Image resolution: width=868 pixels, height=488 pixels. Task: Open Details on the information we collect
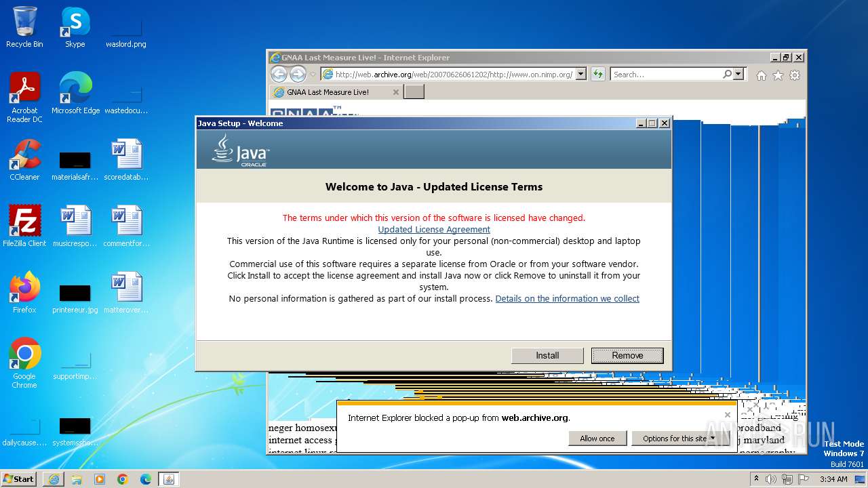(x=568, y=299)
